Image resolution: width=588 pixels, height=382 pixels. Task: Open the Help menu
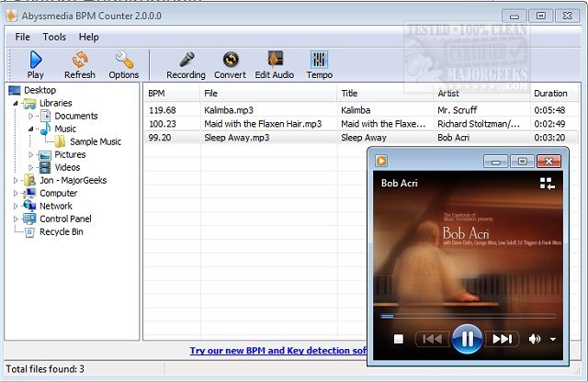[89, 37]
